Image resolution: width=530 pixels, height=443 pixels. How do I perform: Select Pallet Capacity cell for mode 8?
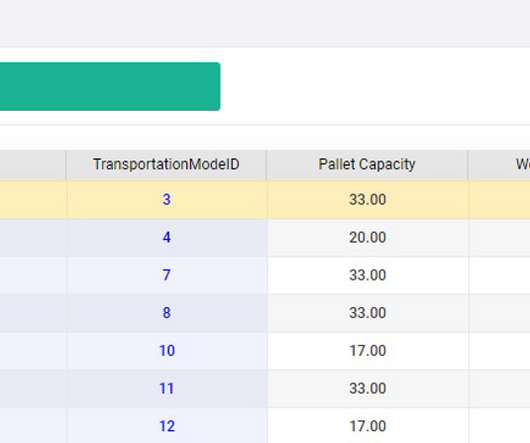pos(368,313)
